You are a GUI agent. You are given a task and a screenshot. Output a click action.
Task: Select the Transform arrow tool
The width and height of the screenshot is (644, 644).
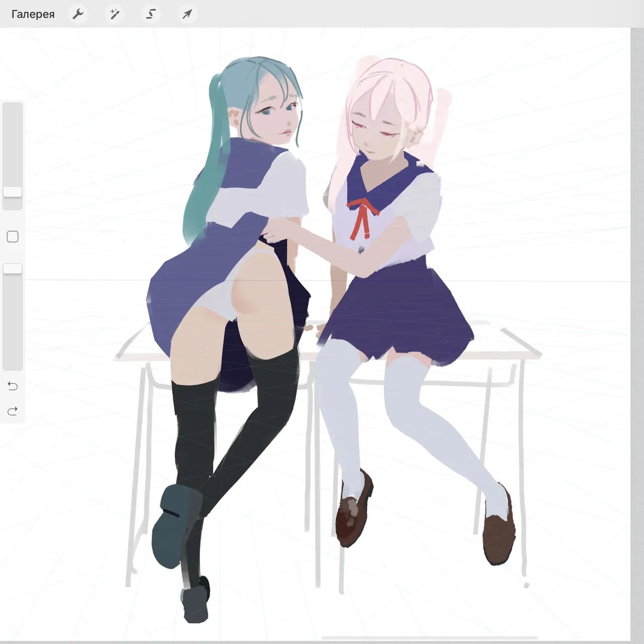(187, 14)
